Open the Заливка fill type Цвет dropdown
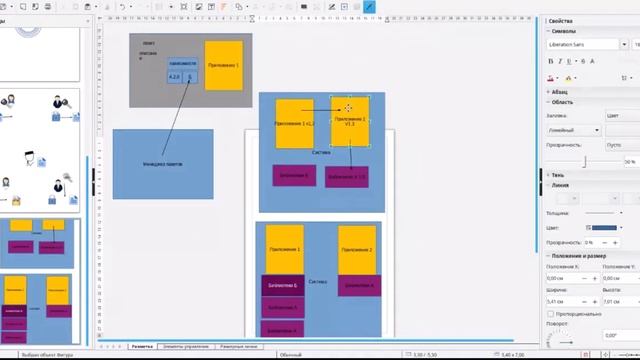 (x=622, y=116)
